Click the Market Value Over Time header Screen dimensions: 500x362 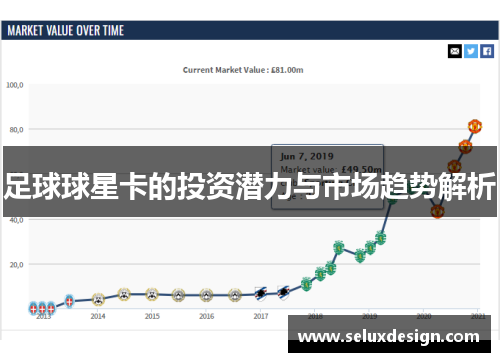(66, 31)
